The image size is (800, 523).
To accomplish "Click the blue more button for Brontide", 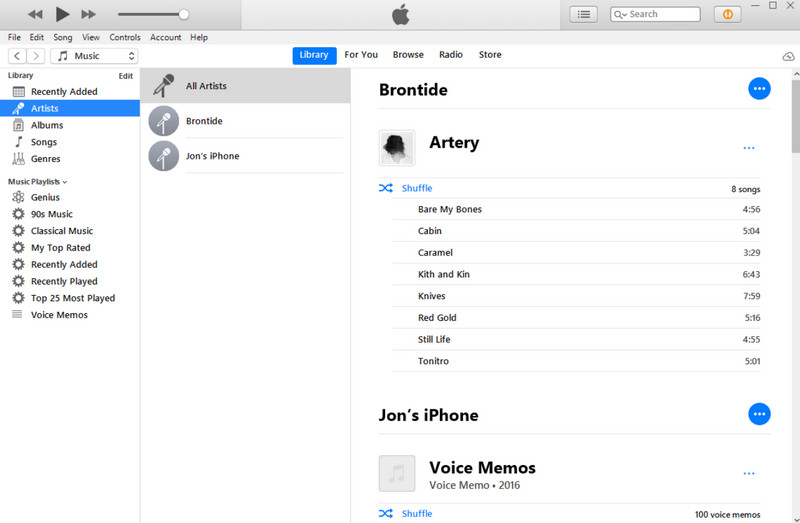I will click(759, 90).
